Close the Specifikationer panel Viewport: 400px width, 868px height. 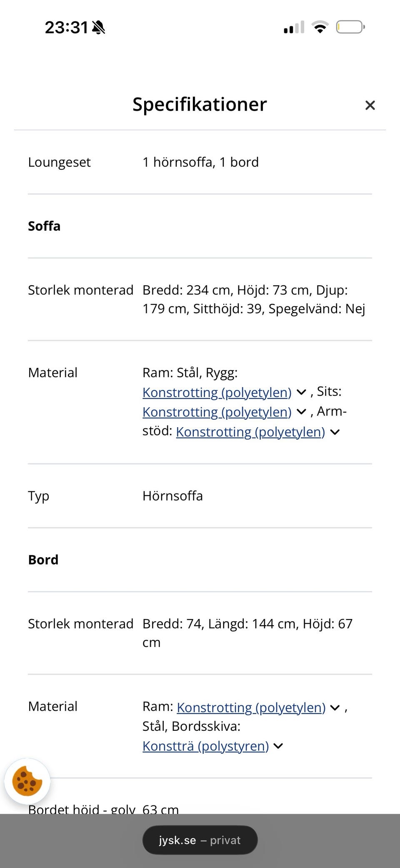370,105
